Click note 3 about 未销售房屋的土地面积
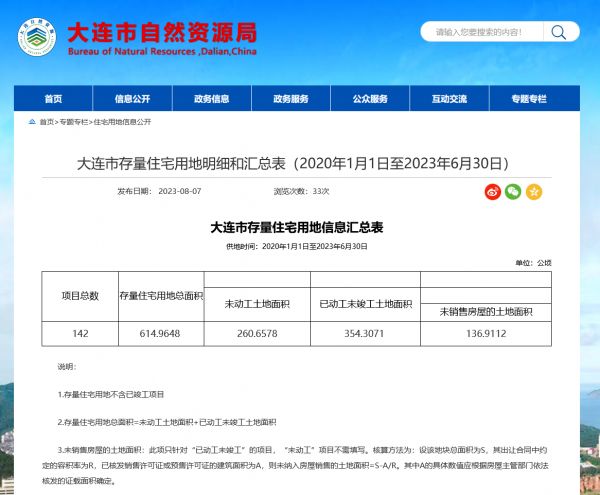The height and width of the screenshot is (495, 600). [x=295, y=466]
